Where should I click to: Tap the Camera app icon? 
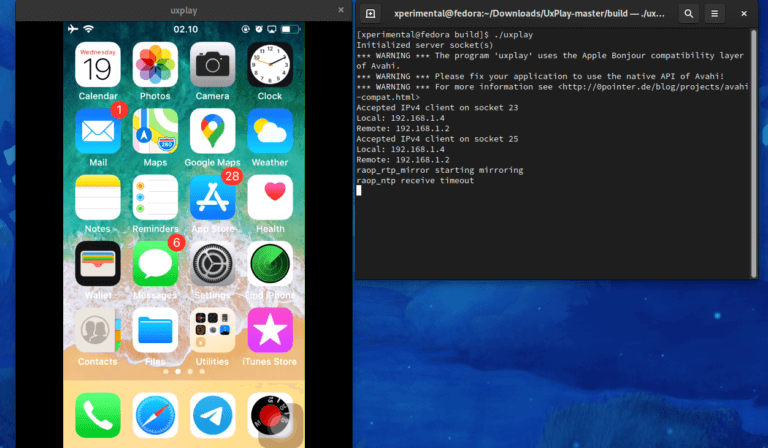point(212,65)
